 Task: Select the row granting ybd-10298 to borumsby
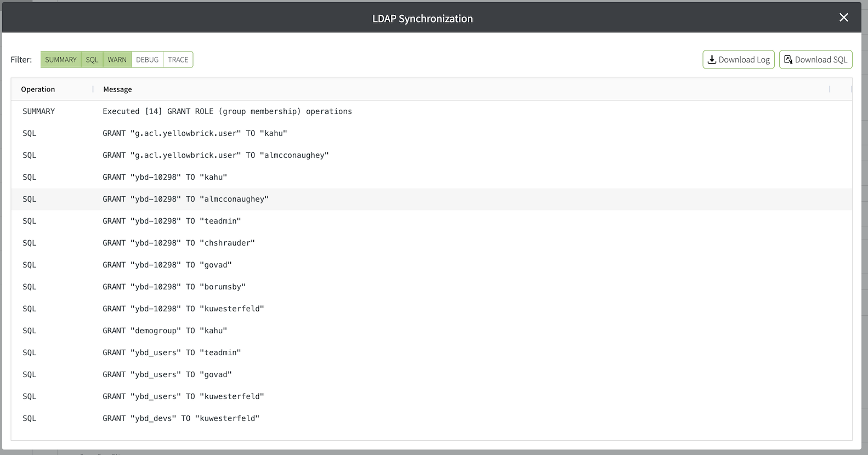click(174, 287)
